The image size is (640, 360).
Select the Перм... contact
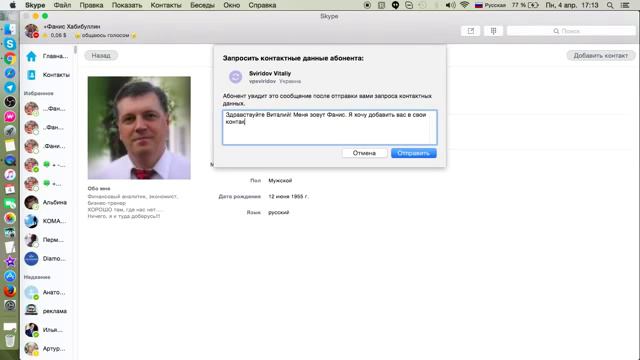tap(46, 240)
